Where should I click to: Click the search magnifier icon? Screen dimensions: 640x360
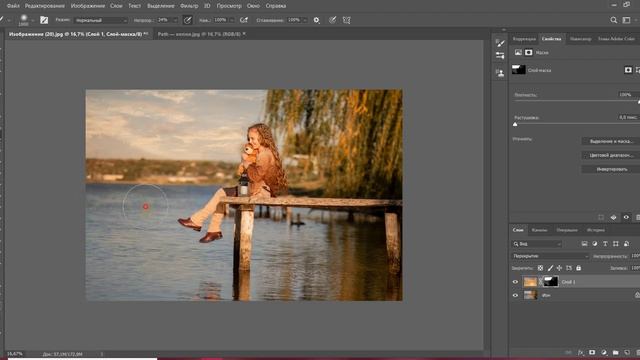coord(613,20)
